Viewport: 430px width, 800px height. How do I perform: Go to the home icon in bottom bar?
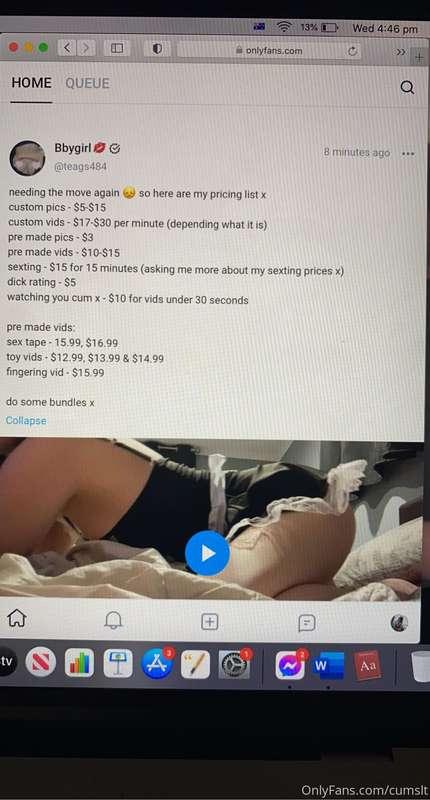pos(17,618)
